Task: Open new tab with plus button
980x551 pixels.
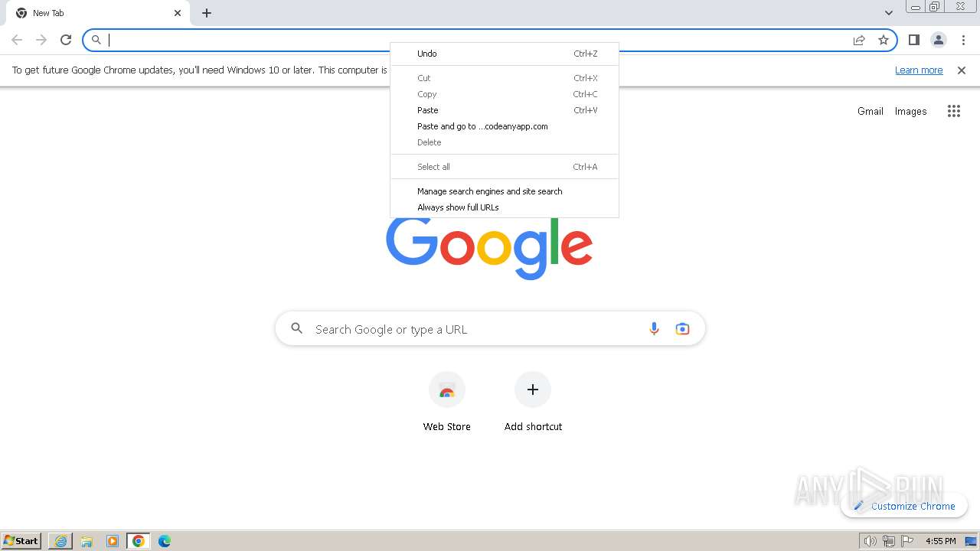Action: tap(207, 13)
